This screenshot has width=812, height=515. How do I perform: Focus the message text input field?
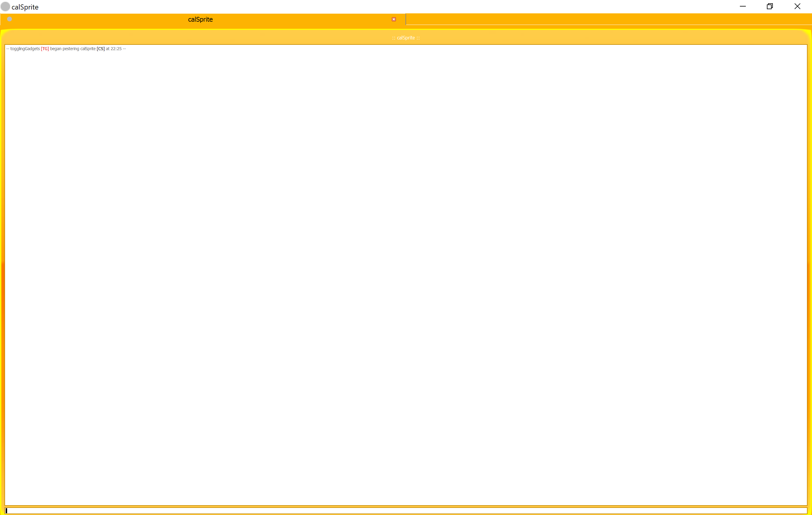(x=405, y=511)
